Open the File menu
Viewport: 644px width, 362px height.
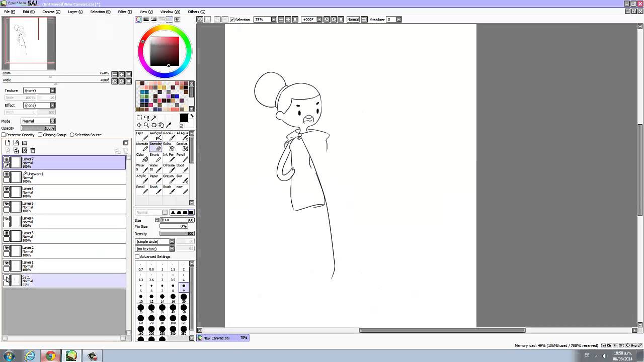10,12
